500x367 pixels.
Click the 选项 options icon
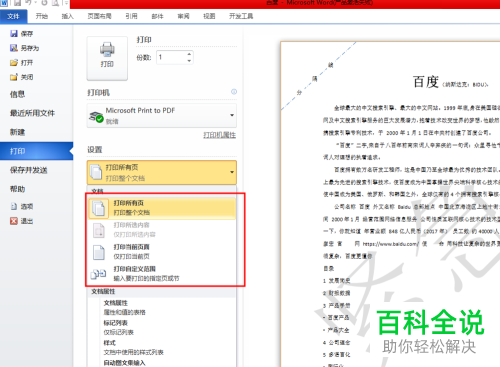coord(14,207)
